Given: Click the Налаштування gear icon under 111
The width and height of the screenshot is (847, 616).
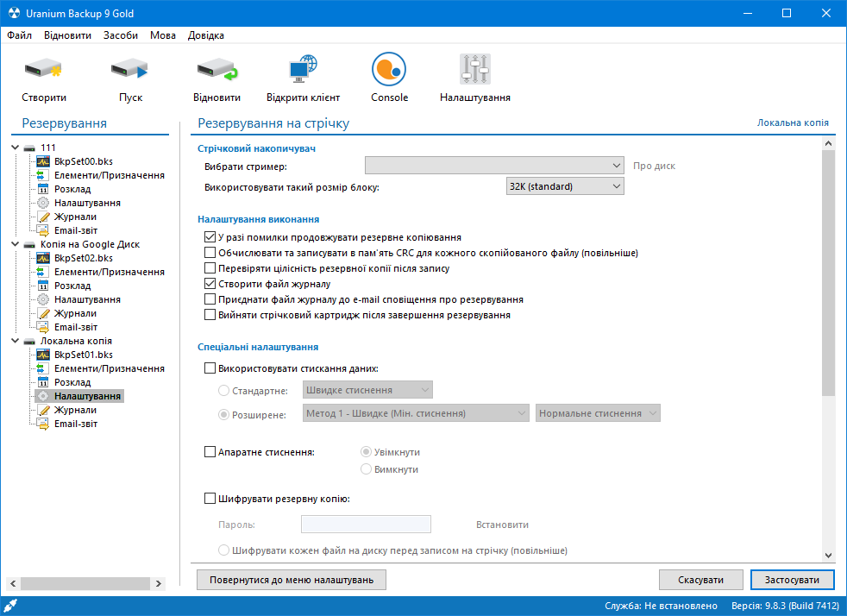Looking at the screenshot, I should coord(43,203).
